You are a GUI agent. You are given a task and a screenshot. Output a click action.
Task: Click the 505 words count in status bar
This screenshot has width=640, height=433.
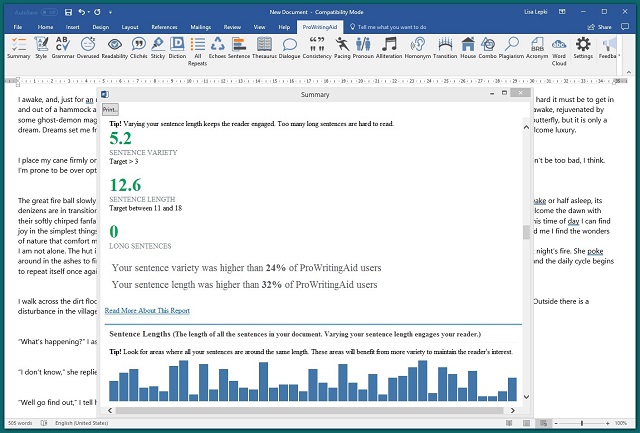click(x=20, y=423)
